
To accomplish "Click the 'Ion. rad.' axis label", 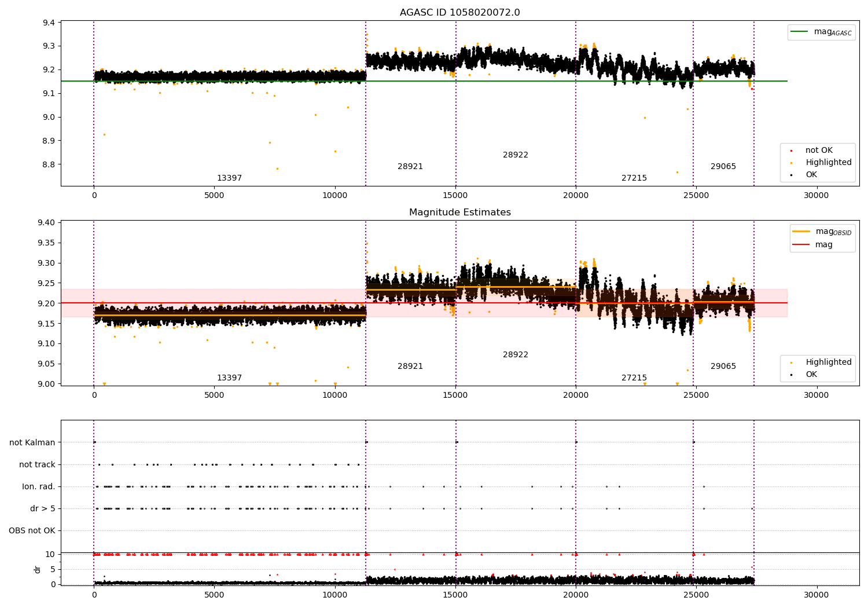I will click(39, 487).
